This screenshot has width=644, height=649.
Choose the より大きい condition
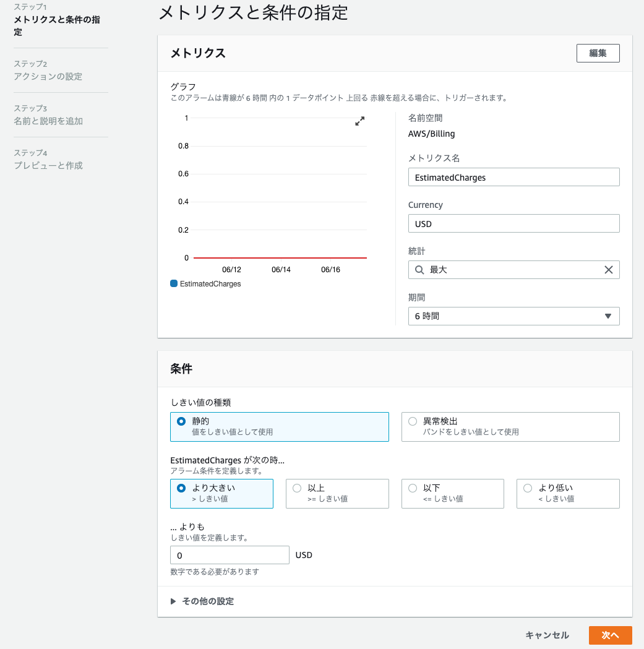point(221,493)
